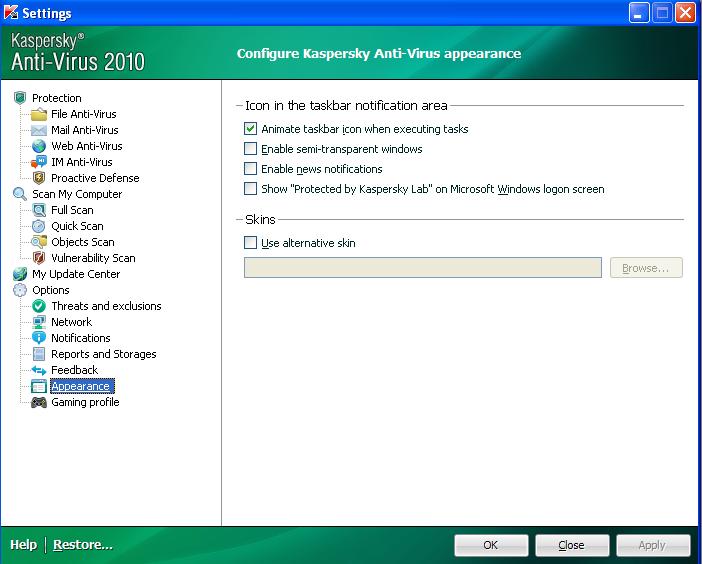Click the Vulnerability Scan icon
This screenshot has width=702, height=564.
tap(39, 258)
